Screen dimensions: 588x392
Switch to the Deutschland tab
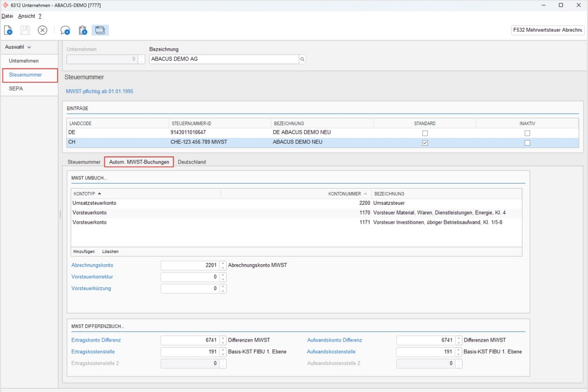(x=192, y=162)
